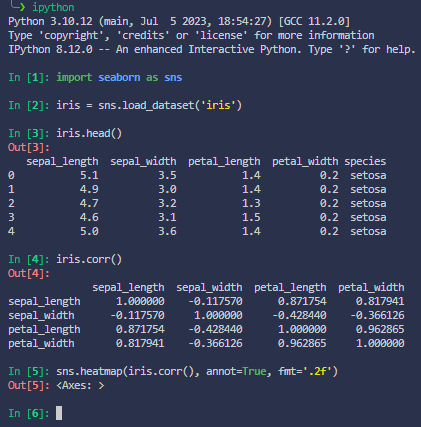Click the 'Out[3]:' output label
The width and height of the screenshot is (421, 427).
(29, 147)
